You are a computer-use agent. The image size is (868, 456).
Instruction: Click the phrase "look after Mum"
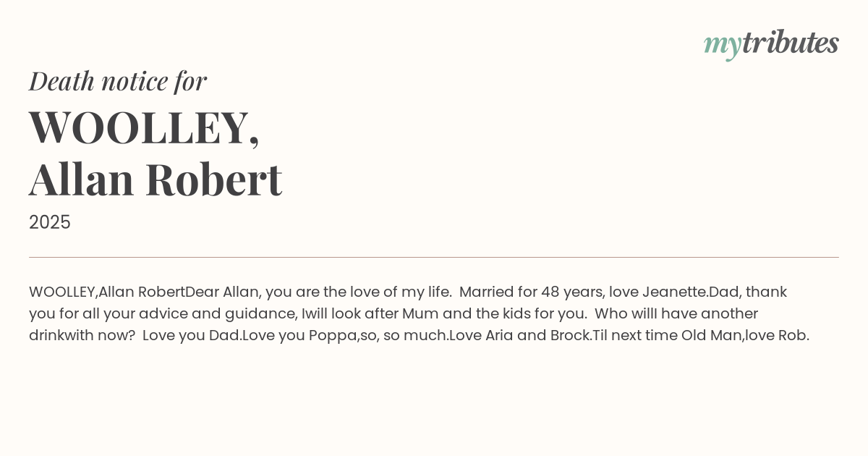pyautogui.click(x=377, y=314)
